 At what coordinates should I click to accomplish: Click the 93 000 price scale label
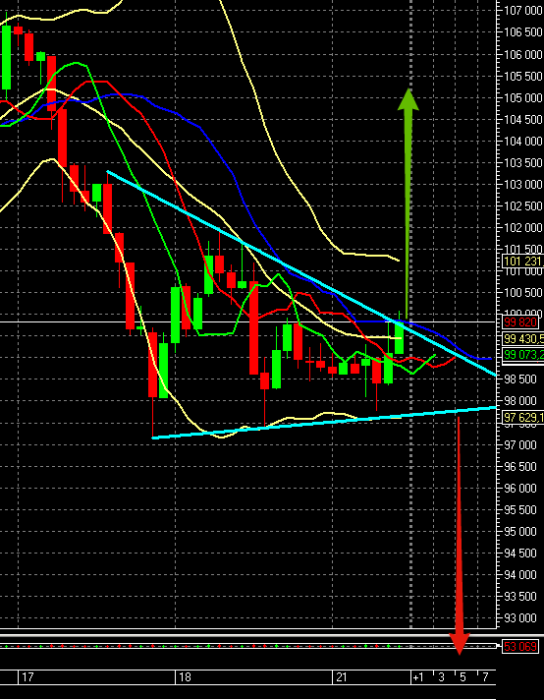pyautogui.click(x=521, y=618)
